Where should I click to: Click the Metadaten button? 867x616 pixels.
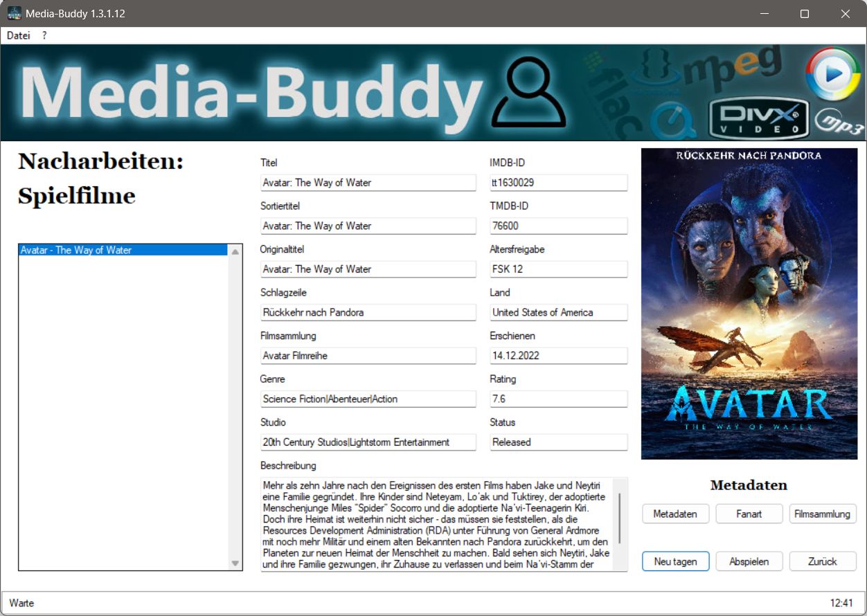click(675, 514)
